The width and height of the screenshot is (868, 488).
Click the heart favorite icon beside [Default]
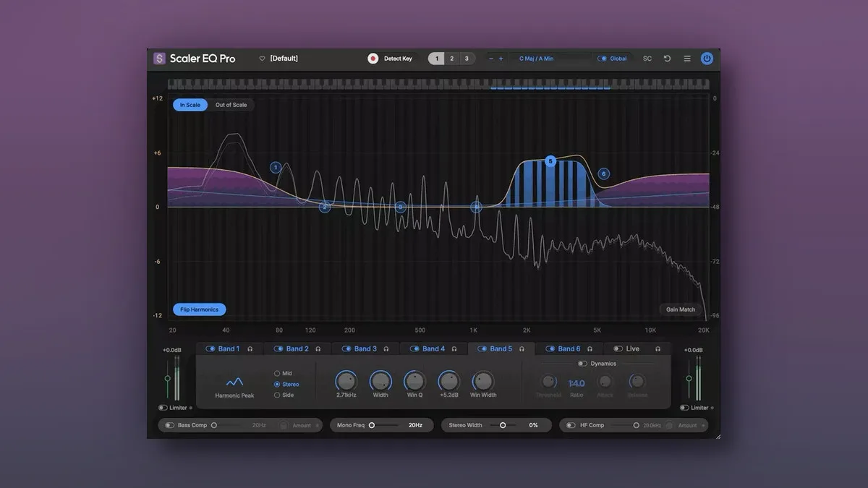point(263,59)
